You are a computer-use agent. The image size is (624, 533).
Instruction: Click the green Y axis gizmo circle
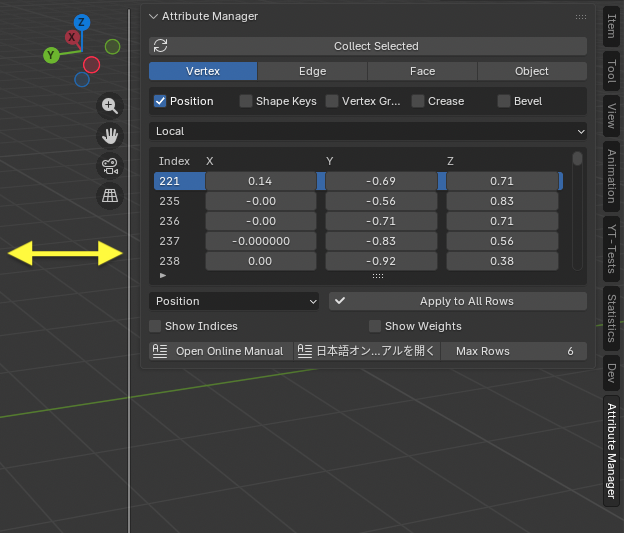pyautogui.click(x=50, y=55)
